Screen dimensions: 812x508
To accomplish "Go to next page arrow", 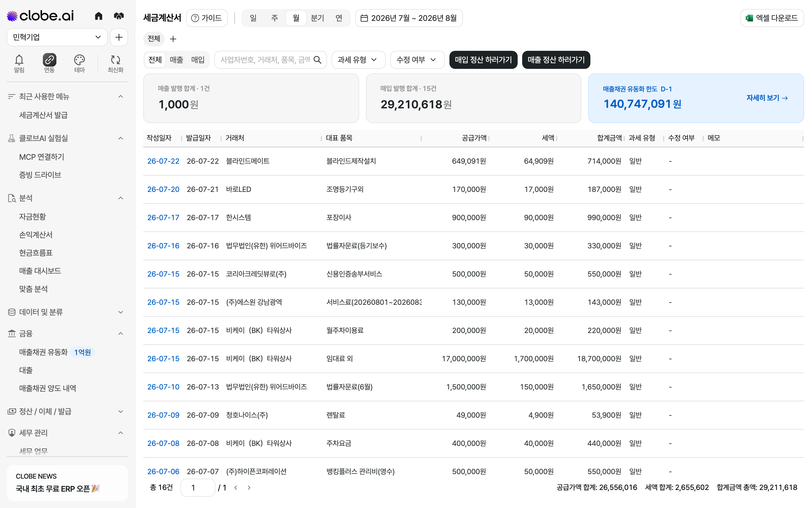I will (x=249, y=487).
